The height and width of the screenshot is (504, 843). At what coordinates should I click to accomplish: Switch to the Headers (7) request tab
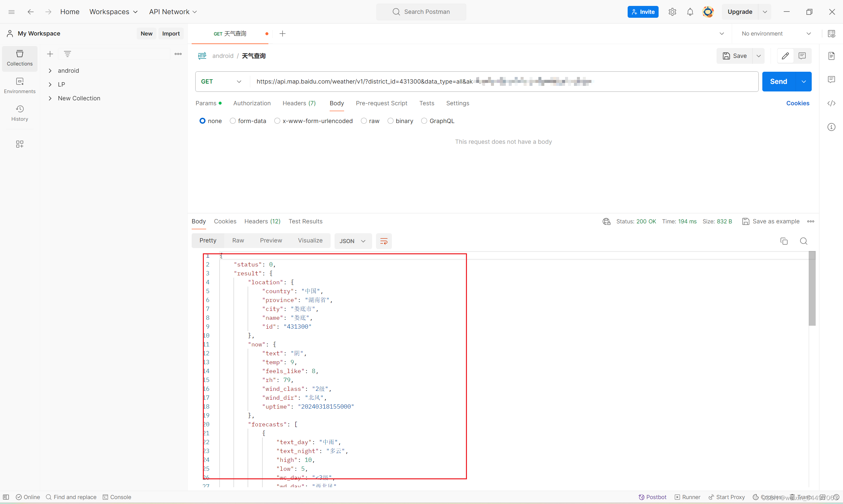tap(299, 103)
